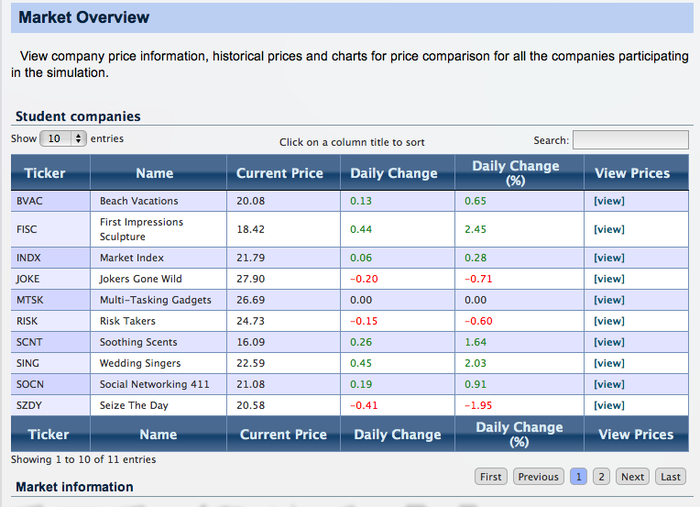Open the Show entries dropdown
Image resolution: width=700 pixels, height=507 pixels.
click(x=63, y=138)
